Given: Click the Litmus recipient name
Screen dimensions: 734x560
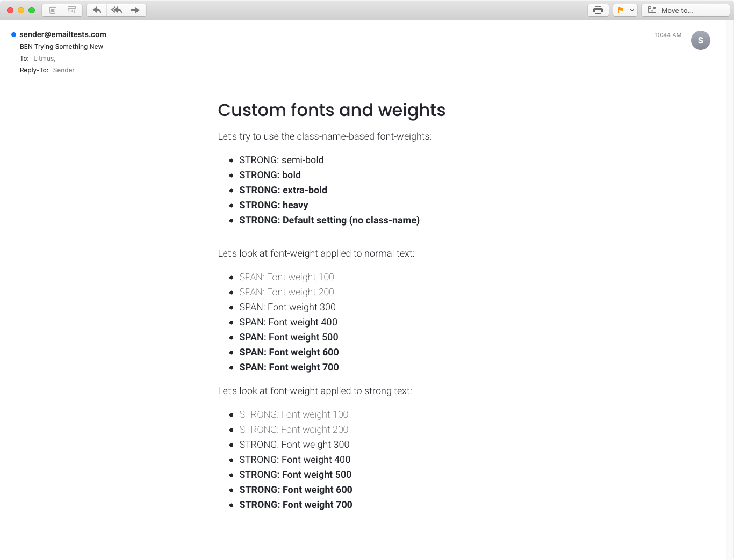Looking at the screenshot, I should point(43,58).
